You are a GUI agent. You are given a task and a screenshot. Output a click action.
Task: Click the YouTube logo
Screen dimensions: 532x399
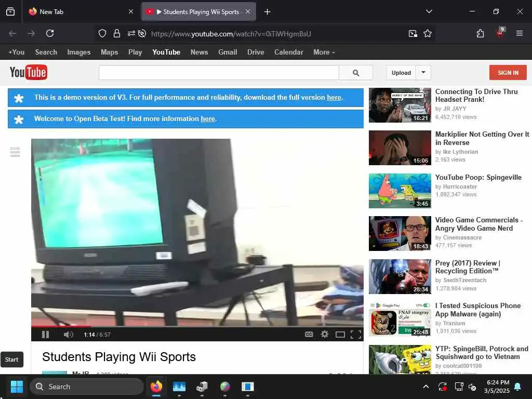pos(29,72)
